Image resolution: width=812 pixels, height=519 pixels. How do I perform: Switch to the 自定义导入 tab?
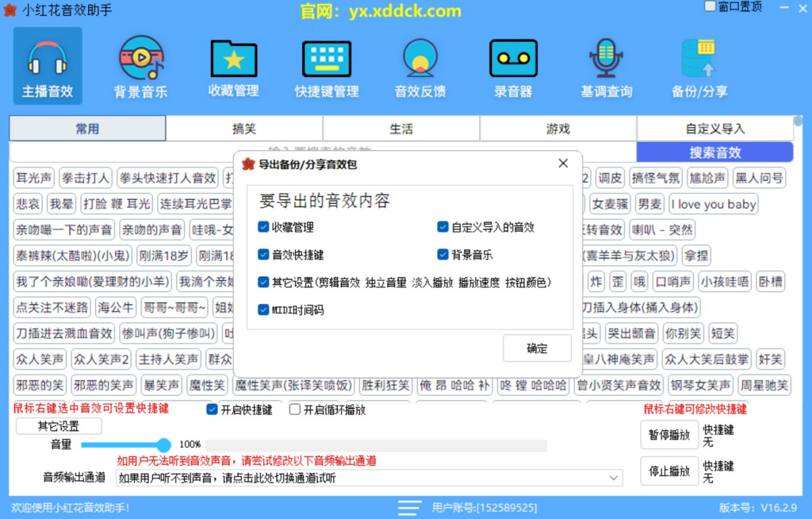coord(713,128)
